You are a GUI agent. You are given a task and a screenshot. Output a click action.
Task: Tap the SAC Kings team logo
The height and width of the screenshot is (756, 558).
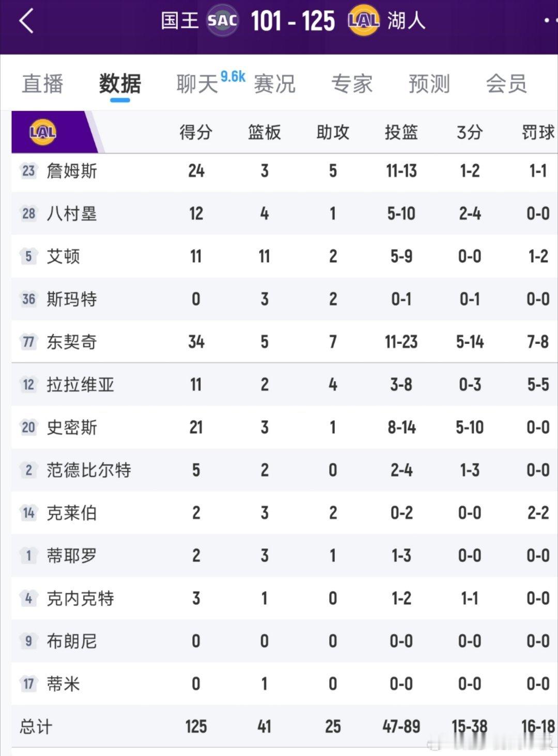pyautogui.click(x=222, y=21)
